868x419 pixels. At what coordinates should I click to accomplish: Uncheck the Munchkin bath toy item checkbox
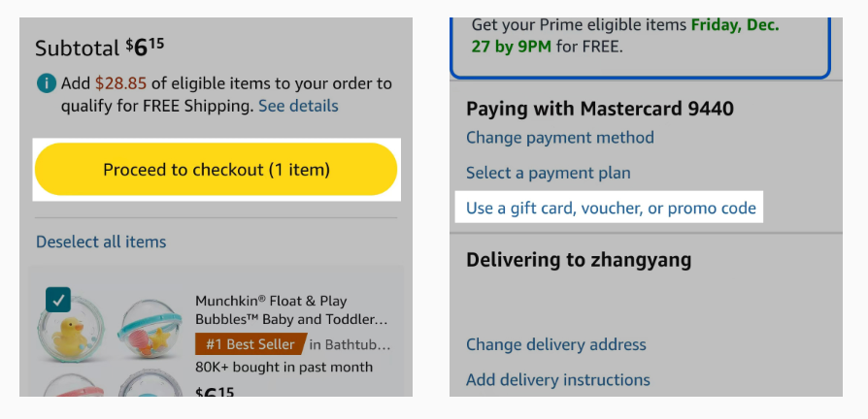pyautogui.click(x=59, y=301)
